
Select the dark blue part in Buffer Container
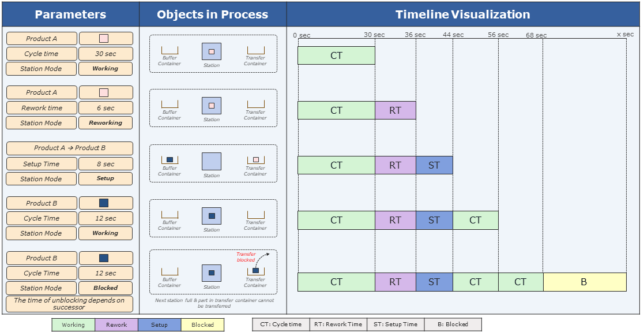pyautogui.click(x=170, y=159)
